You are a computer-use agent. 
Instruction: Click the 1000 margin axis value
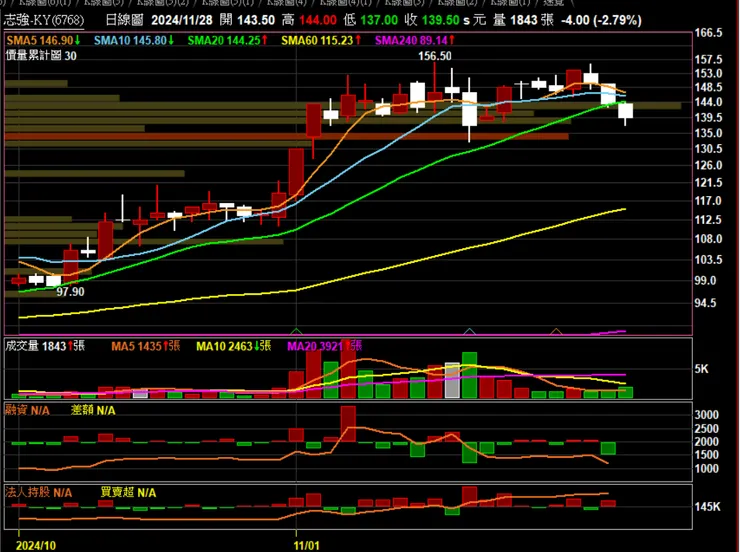(706, 468)
